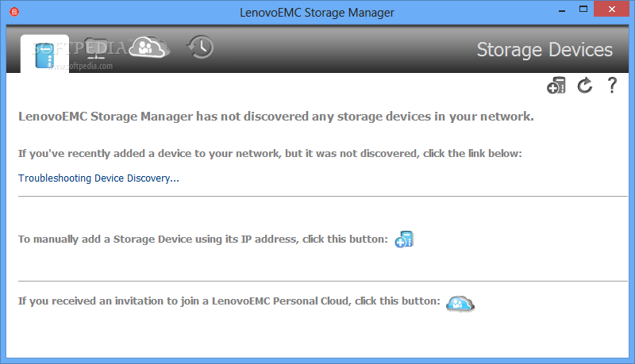
Task: Click the 'manually add a Storage Device' text
Action: [x=203, y=239]
